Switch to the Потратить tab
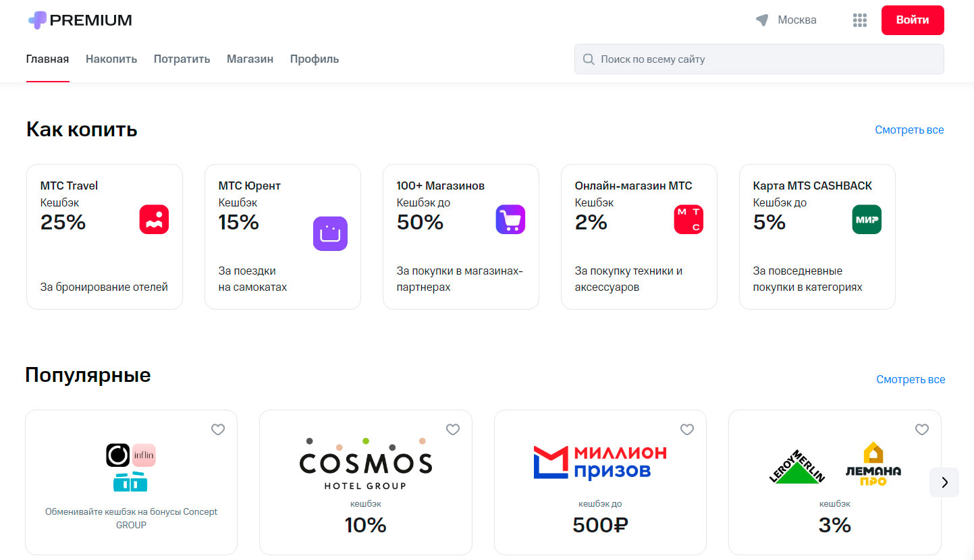 point(182,59)
